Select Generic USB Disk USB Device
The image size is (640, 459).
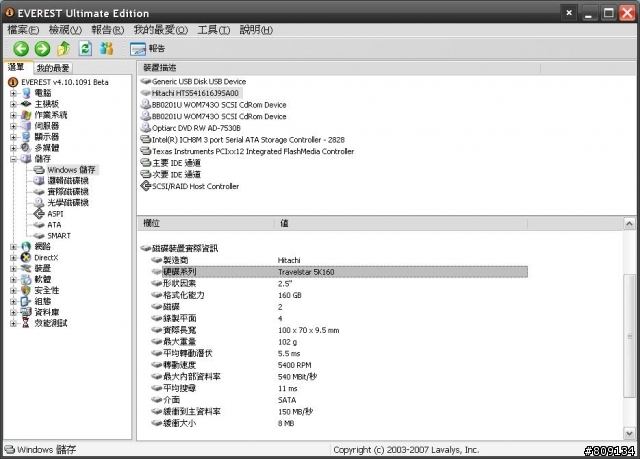(199, 82)
